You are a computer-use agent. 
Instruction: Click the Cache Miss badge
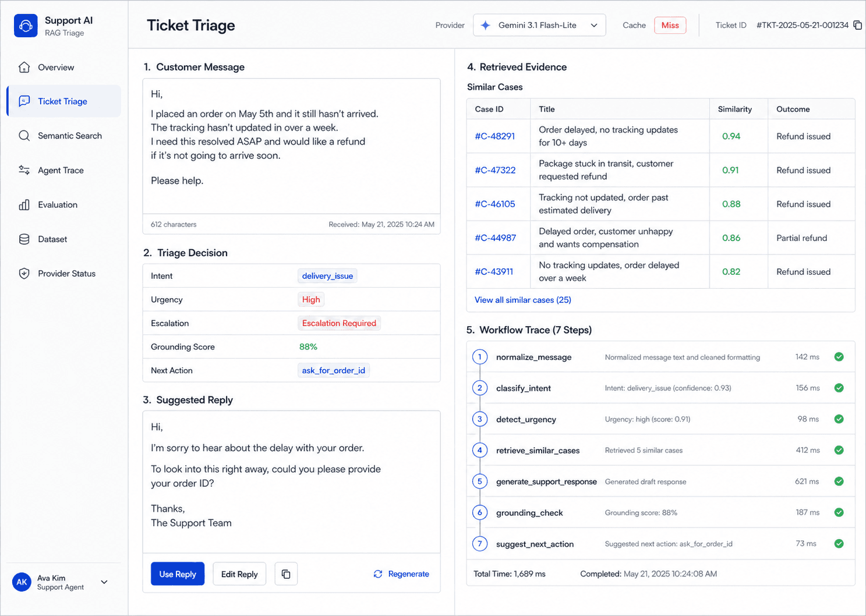click(670, 25)
